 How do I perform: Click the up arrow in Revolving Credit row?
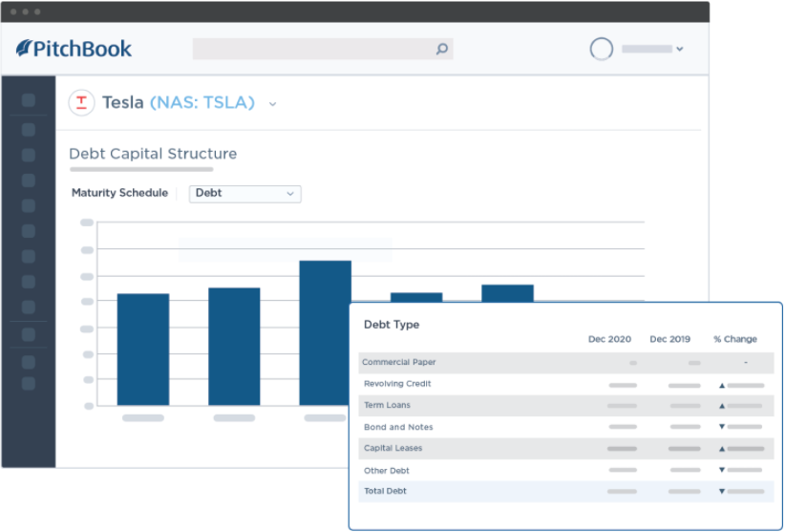(722, 386)
